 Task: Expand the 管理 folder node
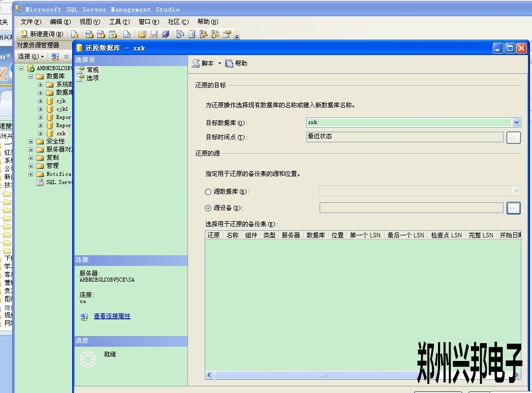(x=30, y=166)
